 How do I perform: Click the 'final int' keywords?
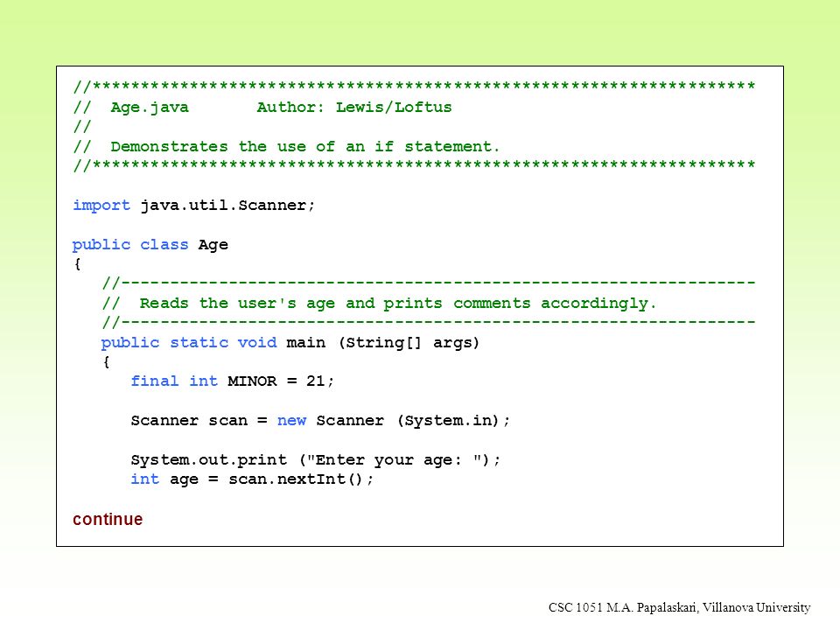coord(174,381)
